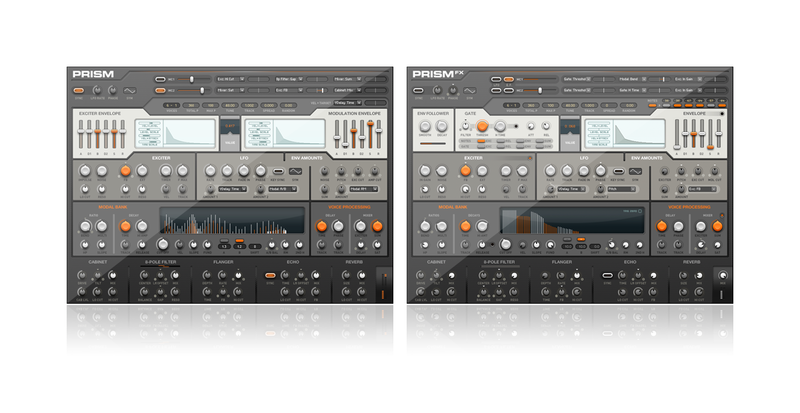Click the LFO RATE knob at Prism's top left
800x413 pixels.
coord(96,90)
